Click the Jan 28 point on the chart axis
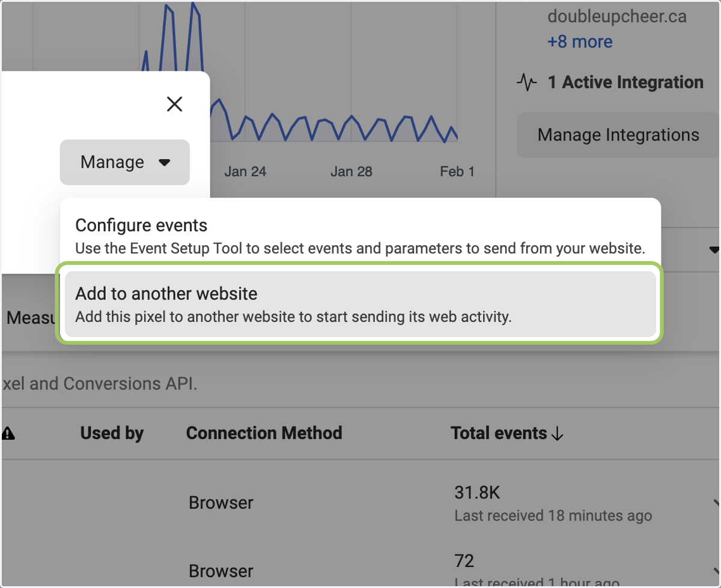 tap(351, 172)
